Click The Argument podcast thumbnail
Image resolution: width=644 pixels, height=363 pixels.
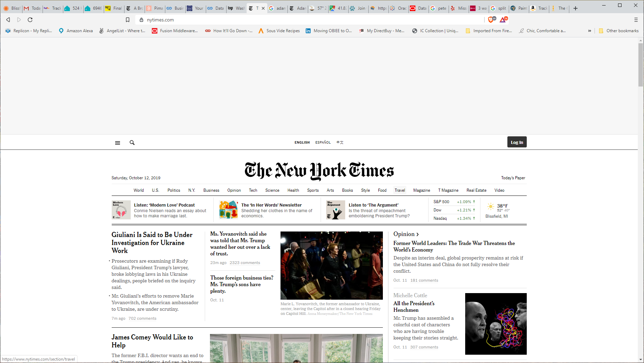336,210
